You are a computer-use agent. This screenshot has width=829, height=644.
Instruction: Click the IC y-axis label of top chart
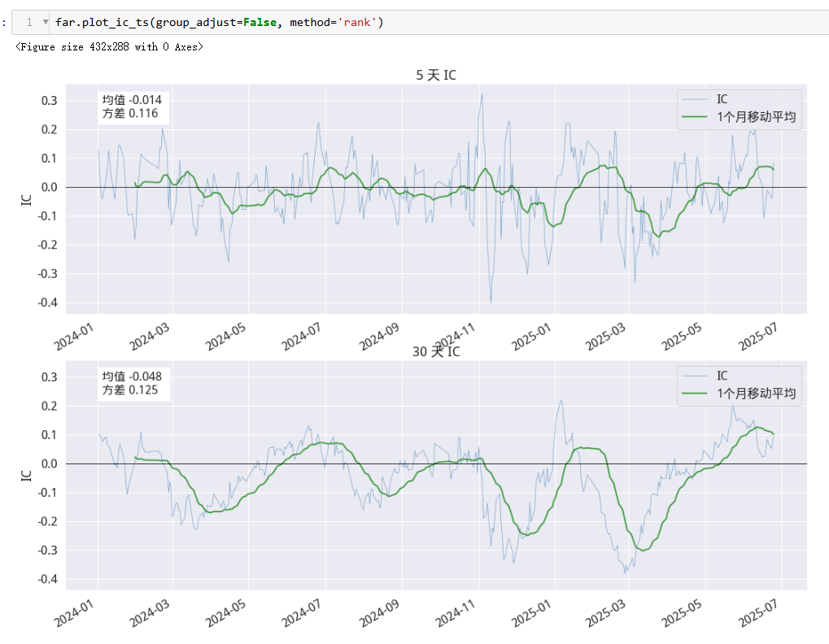[26, 200]
